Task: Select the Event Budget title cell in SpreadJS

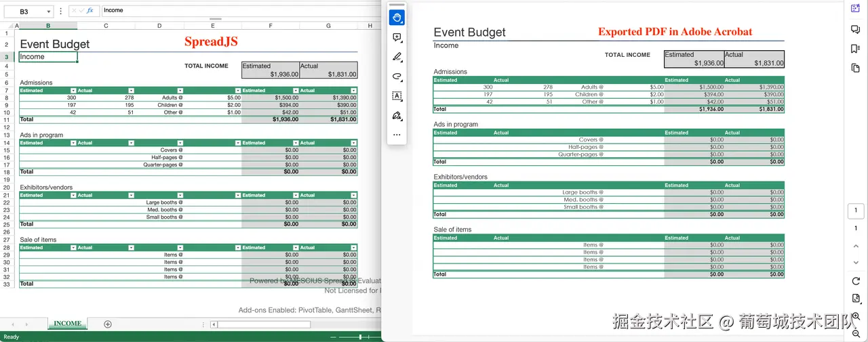Action: pos(55,44)
